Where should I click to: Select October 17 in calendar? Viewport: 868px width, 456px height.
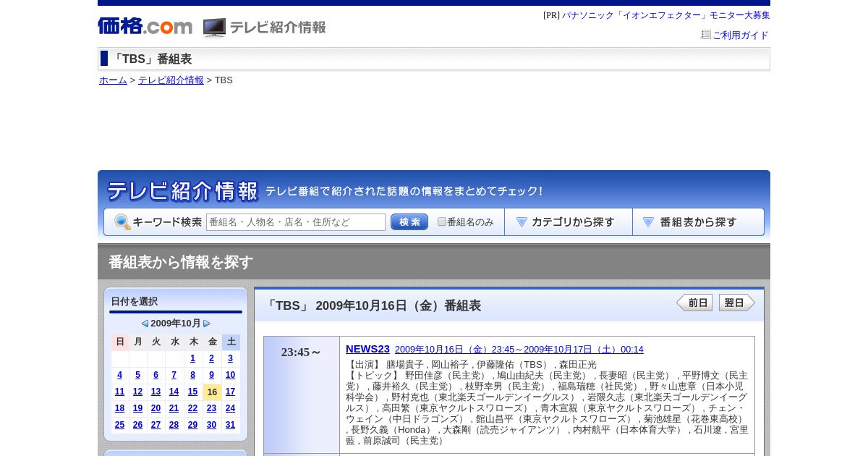231,392
